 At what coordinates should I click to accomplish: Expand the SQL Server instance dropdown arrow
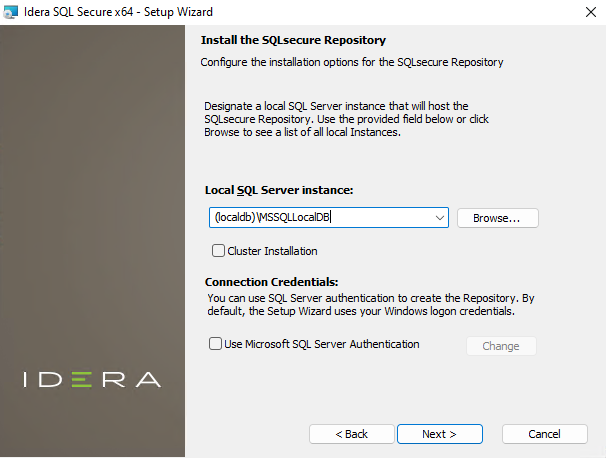[440, 218]
